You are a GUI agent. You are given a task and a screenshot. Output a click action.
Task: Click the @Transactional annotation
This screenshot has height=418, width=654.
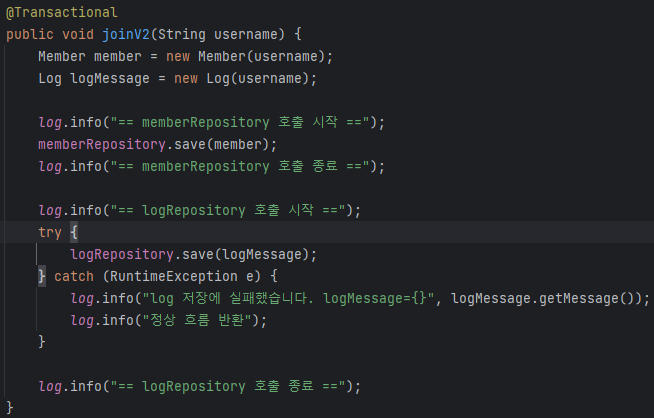(x=62, y=13)
